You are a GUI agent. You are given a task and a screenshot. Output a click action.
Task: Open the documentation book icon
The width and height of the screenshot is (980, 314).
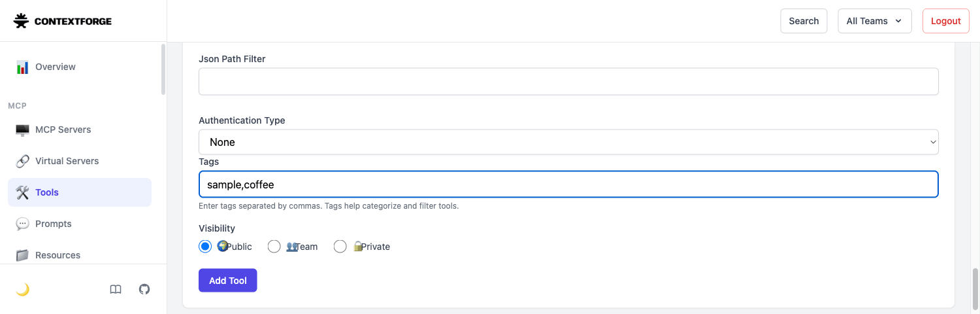(116, 289)
